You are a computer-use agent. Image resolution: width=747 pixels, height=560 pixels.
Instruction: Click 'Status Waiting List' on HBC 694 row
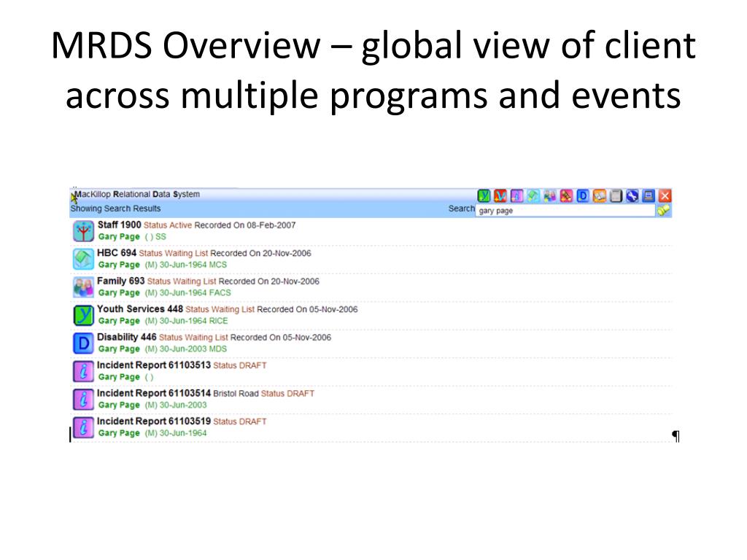[174, 253]
